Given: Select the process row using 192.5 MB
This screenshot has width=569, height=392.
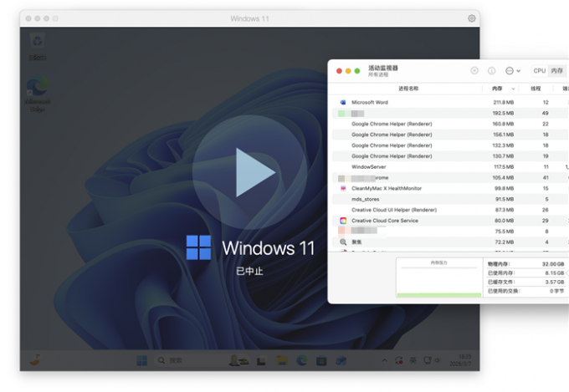Looking at the screenshot, I should point(450,113).
